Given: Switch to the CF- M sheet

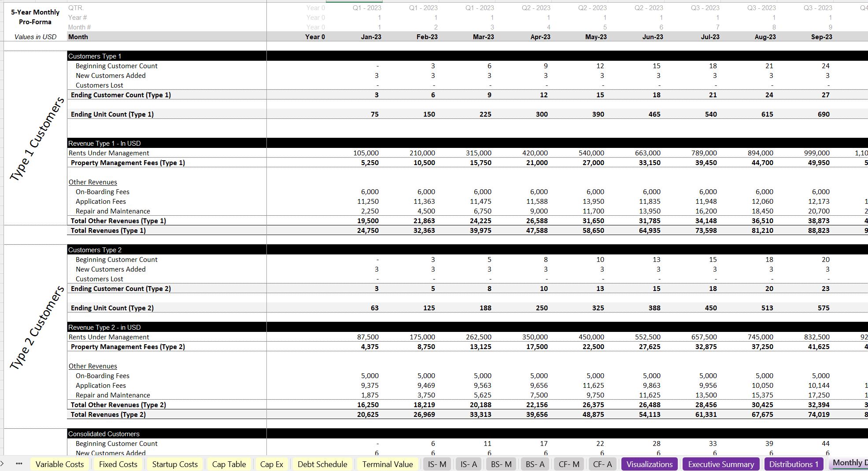Looking at the screenshot, I should (x=569, y=464).
